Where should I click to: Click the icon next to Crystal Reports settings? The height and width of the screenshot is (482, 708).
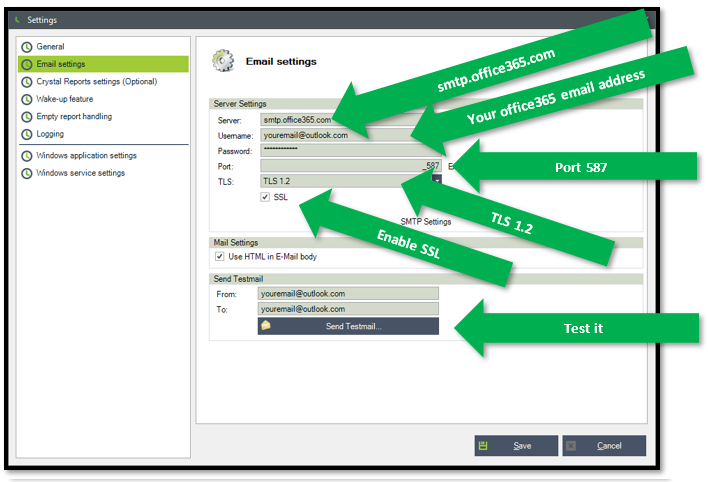tap(27, 82)
